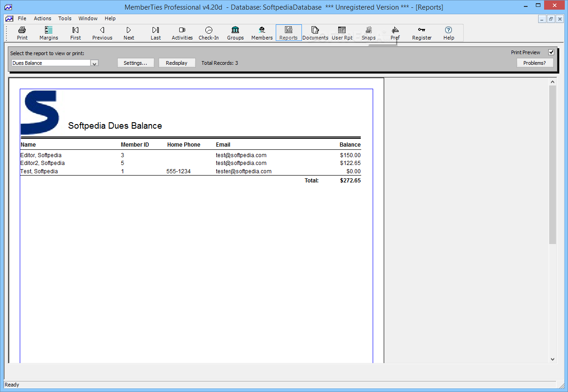The height and width of the screenshot is (392, 568).
Task: Open Pref preferences icon
Action: point(395,33)
